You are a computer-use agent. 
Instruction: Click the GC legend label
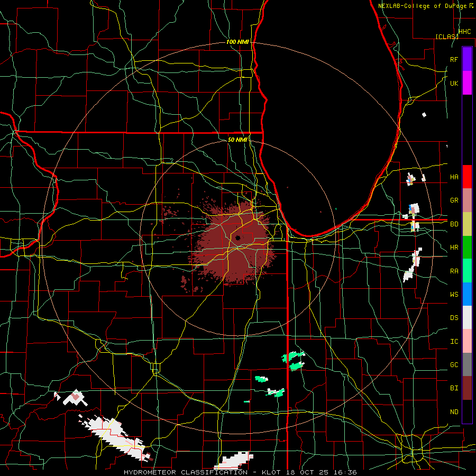(454, 364)
